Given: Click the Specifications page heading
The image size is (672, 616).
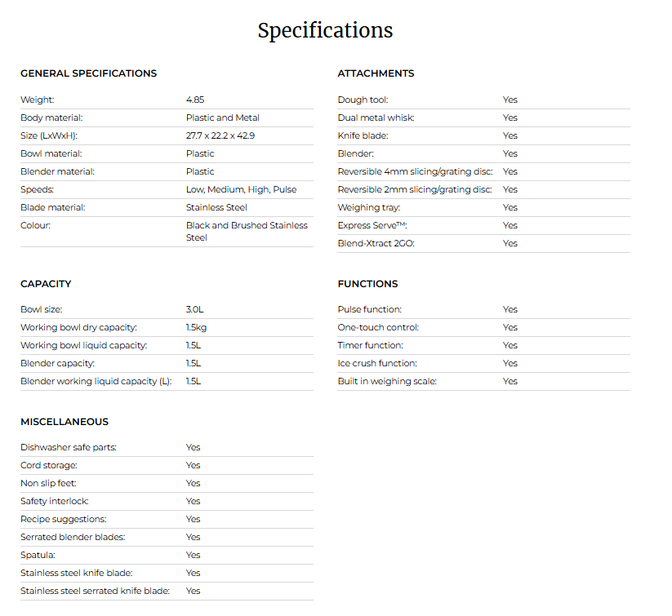Looking at the screenshot, I should 325,31.
